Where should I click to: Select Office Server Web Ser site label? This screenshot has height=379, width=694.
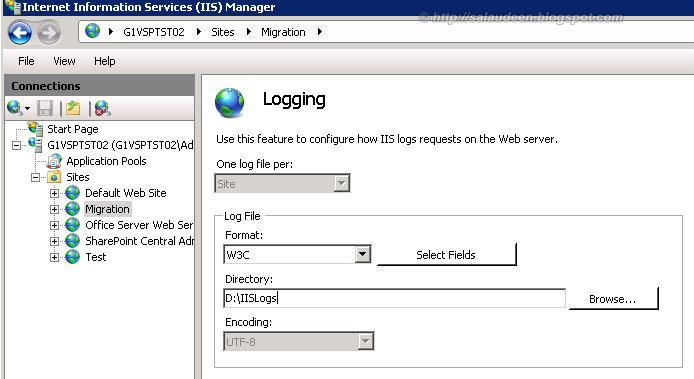click(139, 225)
